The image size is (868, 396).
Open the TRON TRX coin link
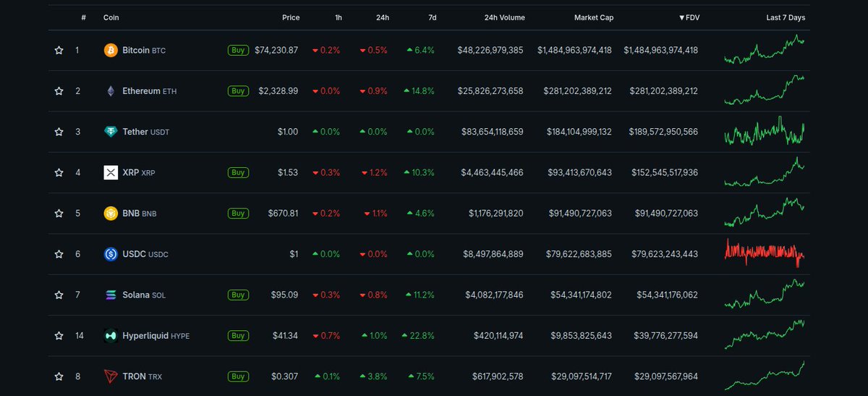pos(142,376)
